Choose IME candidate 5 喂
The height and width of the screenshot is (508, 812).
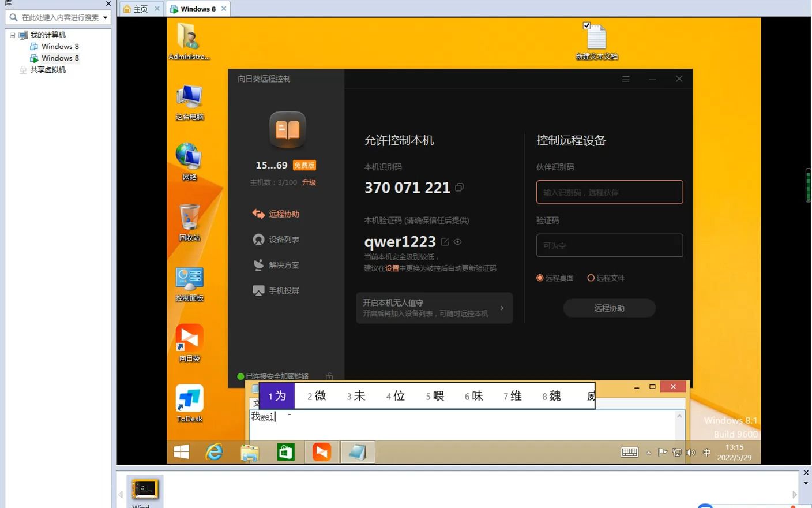[x=435, y=396]
